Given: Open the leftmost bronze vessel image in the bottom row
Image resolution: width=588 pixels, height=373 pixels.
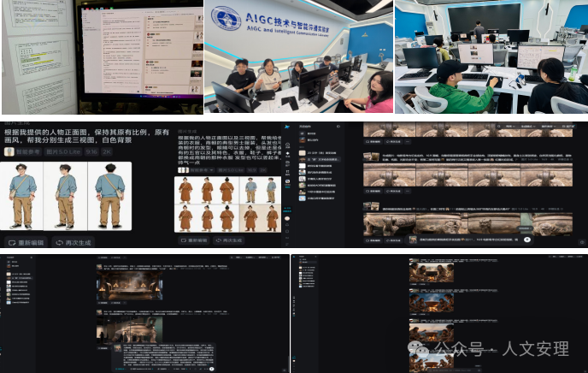Looking at the screenshot, I should coord(389,224).
